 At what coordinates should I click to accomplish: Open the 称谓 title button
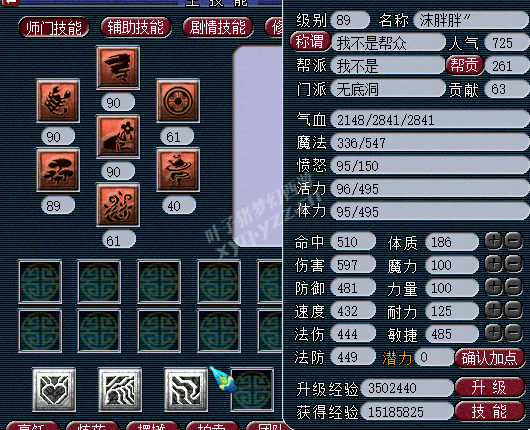pyautogui.click(x=310, y=42)
